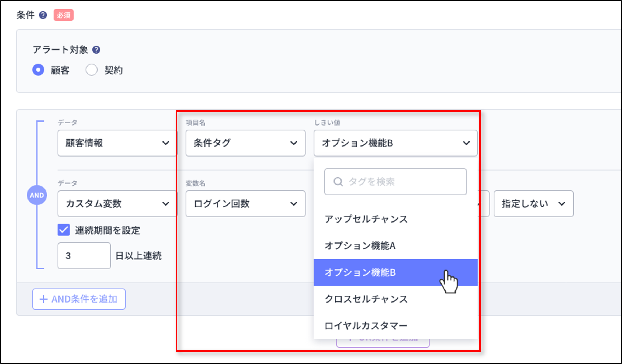Click the day count input showing 3
This screenshot has height=364, width=622.
tap(84, 255)
